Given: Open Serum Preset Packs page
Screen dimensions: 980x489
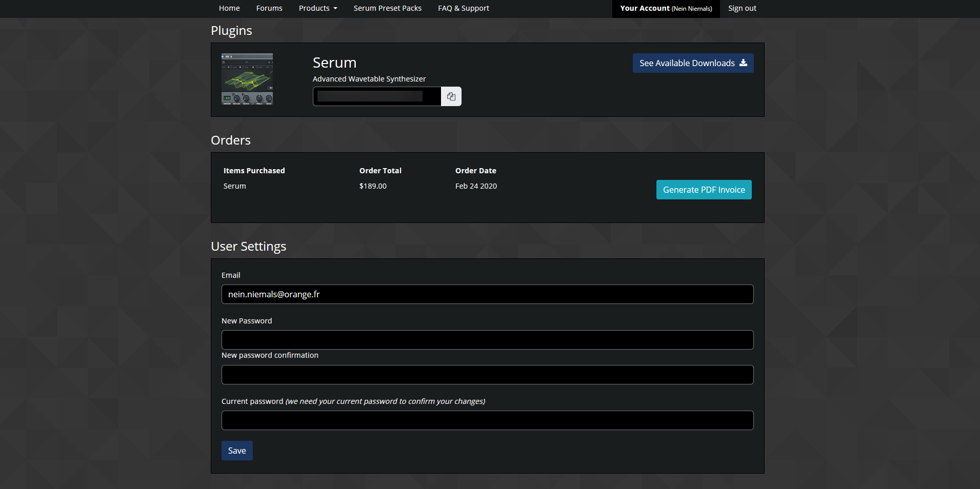Looking at the screenshot, I should coord(388,8).
